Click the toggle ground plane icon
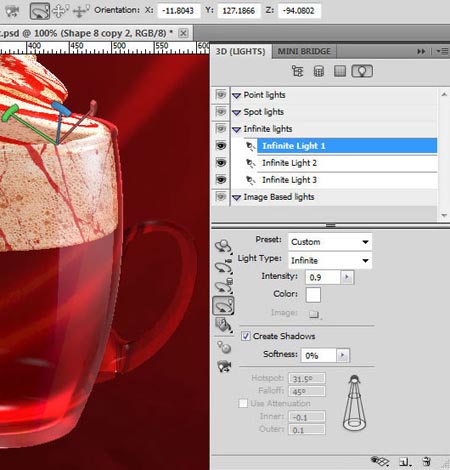The height and width of the screenshot is (470, 450). [x=380, y=461]
